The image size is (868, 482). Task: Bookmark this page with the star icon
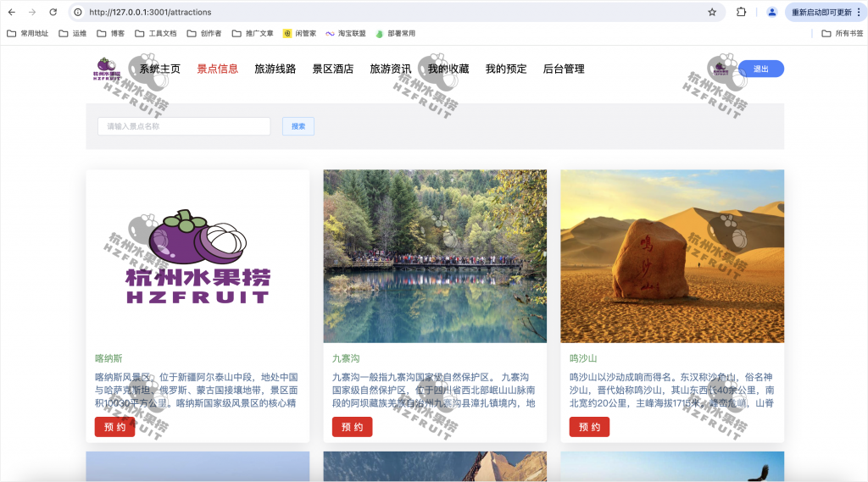tap(712, 12)
